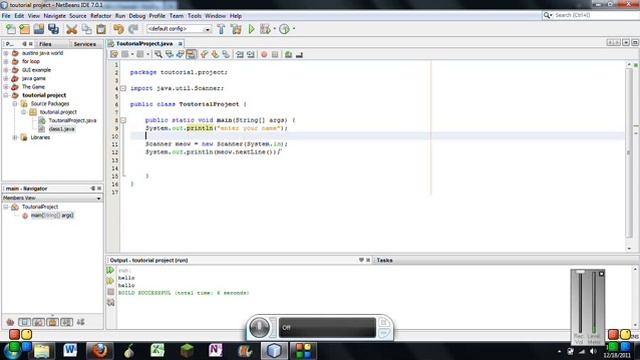Click the Paste clipboard icon

pos(101,29)
